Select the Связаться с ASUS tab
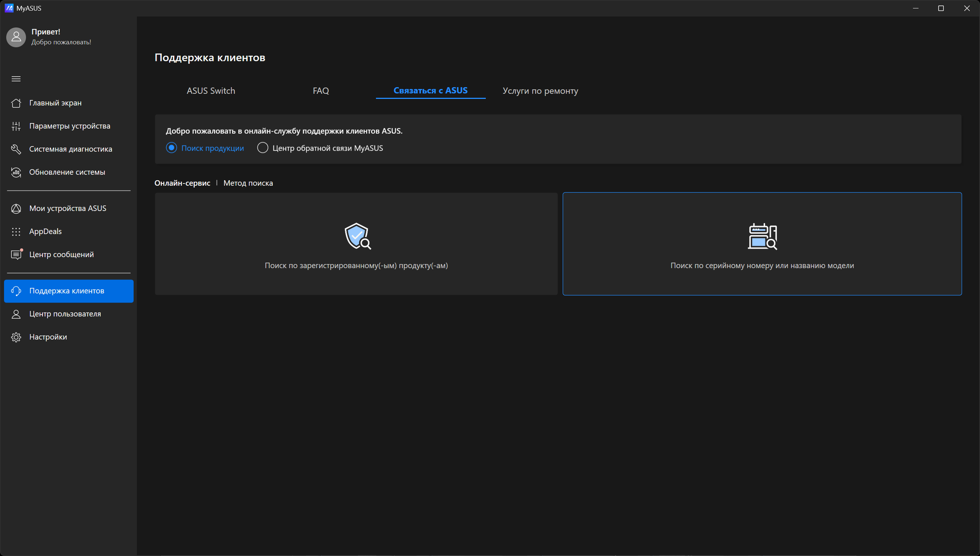 (431, 91)
